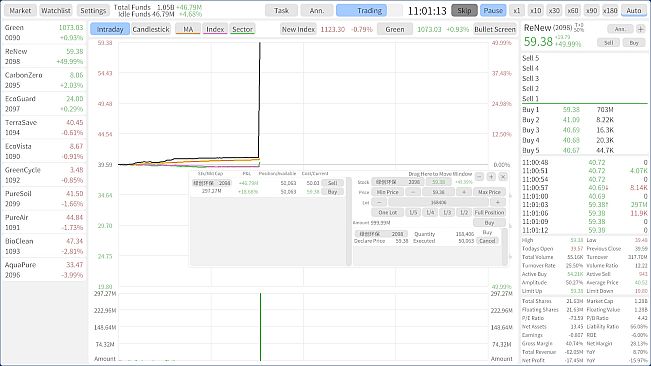This screenshot has width=651, height=366.
Task: Open the Task panel
Action: tap(281, 10)
